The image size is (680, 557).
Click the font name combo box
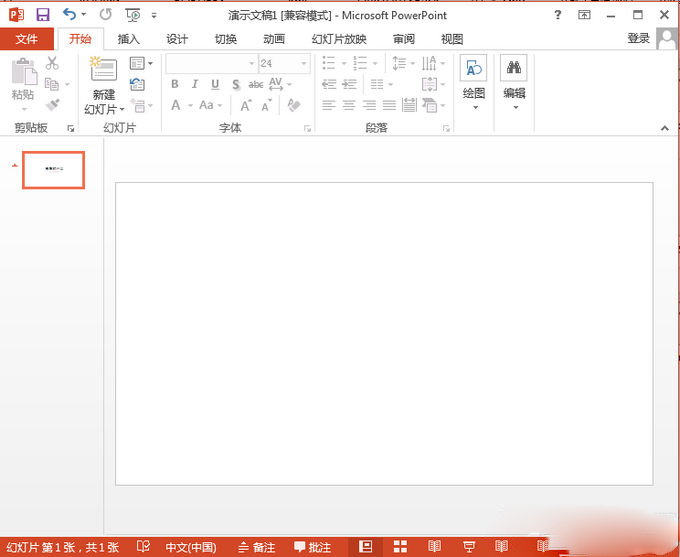point(211,63)
